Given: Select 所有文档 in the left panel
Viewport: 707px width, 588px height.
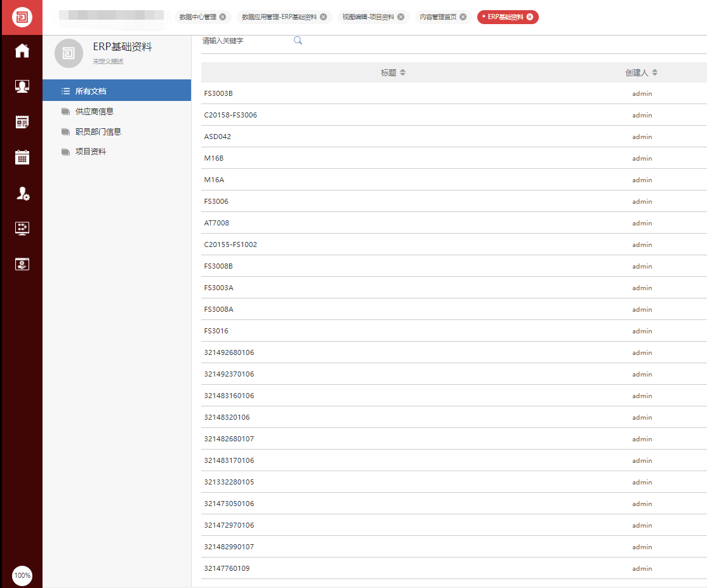Looking at the screenshot, I should (x=117, y=91).
